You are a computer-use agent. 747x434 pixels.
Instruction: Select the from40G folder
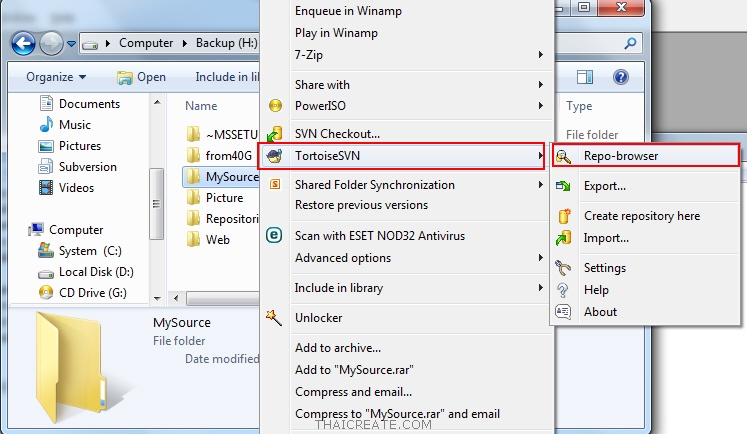tap(220, 155)
